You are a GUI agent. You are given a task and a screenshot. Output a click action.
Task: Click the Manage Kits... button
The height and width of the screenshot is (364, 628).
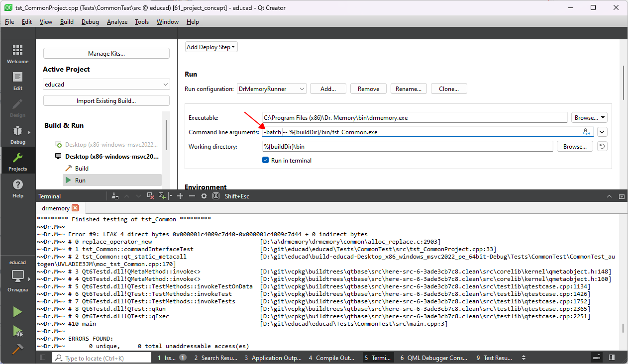pos(106,53)
